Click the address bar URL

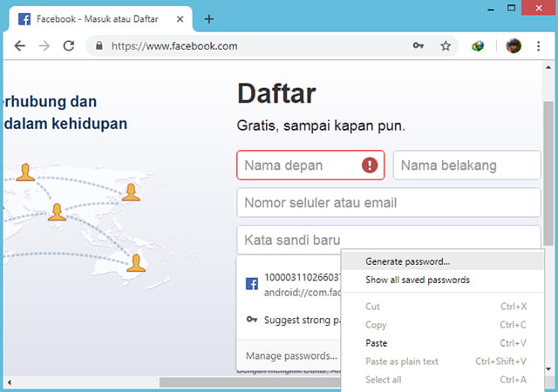174,46
